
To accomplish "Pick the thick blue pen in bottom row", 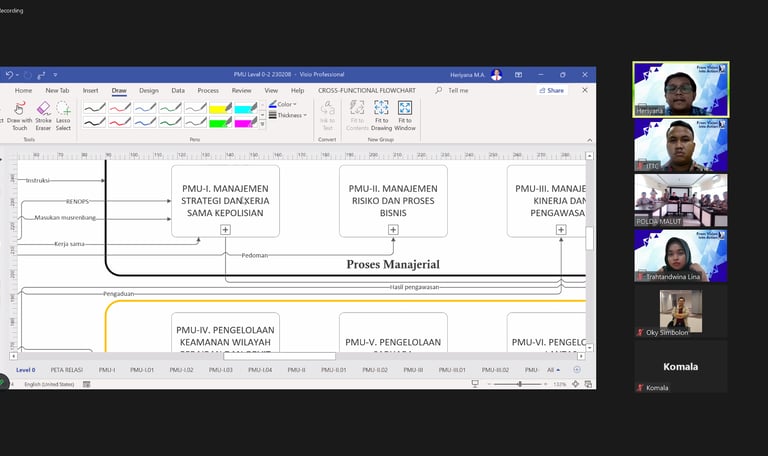I will click(x=145, y=122).
